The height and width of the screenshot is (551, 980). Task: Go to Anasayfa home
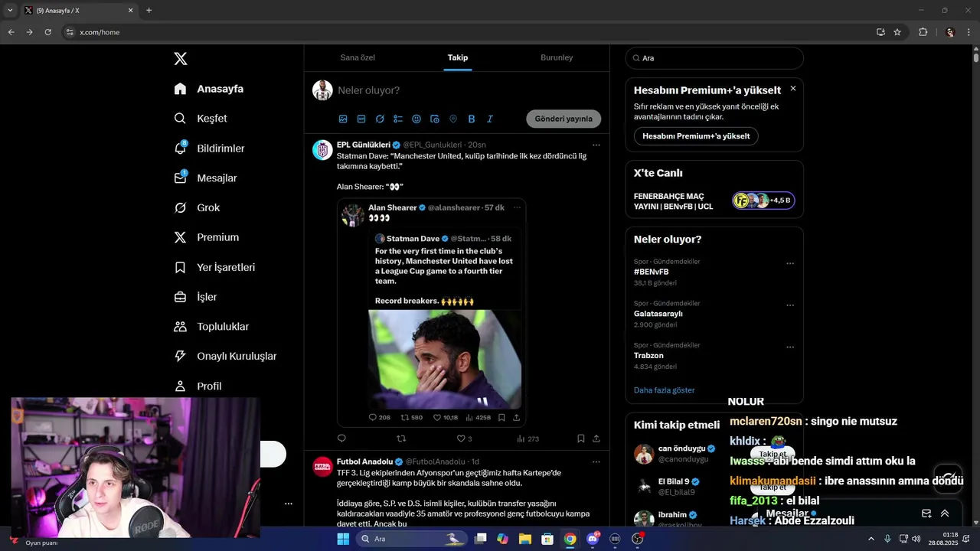coord(209,89)
